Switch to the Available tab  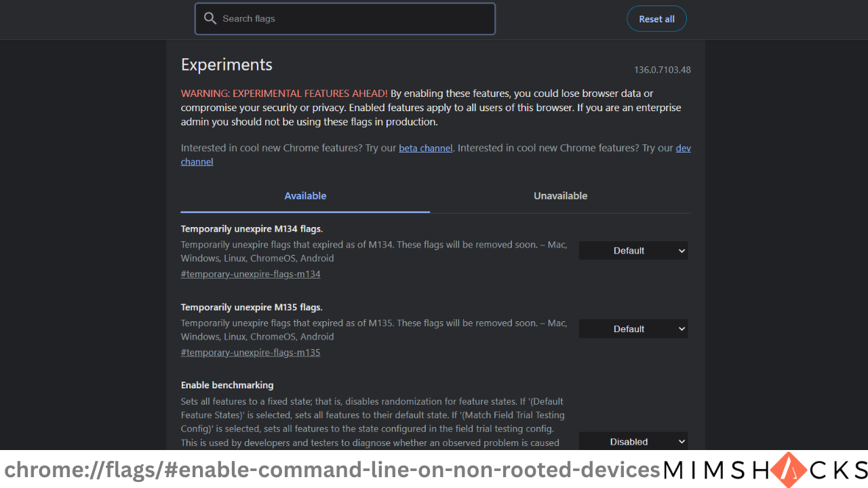[305, 196]
